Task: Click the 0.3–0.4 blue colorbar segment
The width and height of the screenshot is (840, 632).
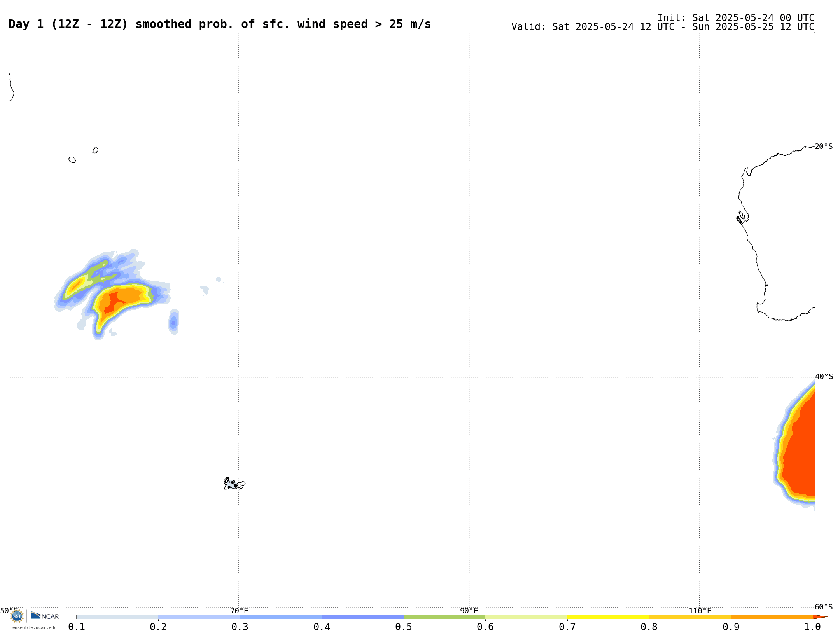Action: (x=281, y=617)
